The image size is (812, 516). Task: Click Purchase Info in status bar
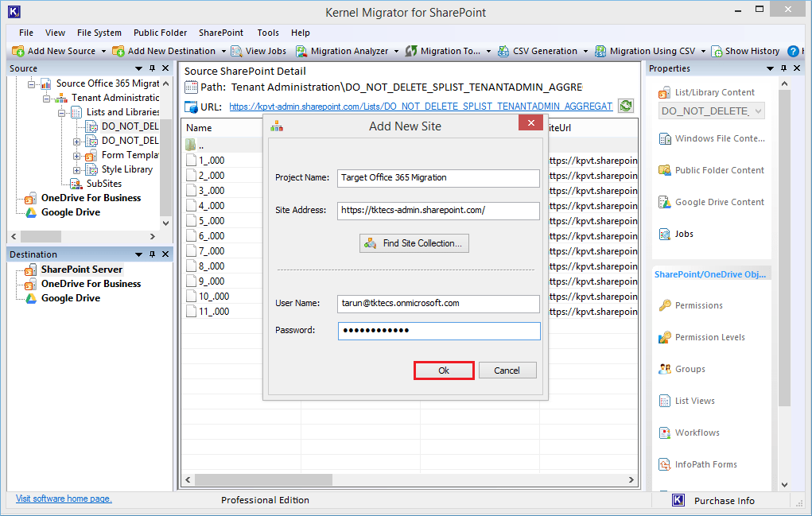click(x=724, y=501)
